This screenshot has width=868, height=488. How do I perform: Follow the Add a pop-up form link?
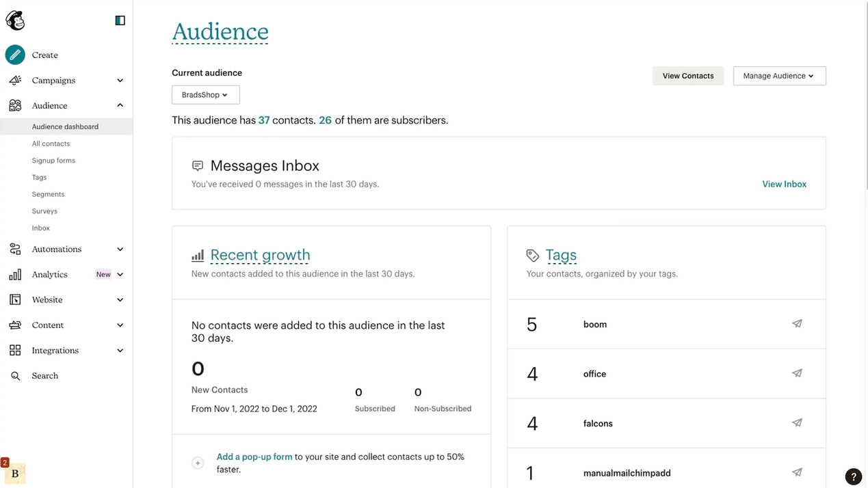[254, 457]
